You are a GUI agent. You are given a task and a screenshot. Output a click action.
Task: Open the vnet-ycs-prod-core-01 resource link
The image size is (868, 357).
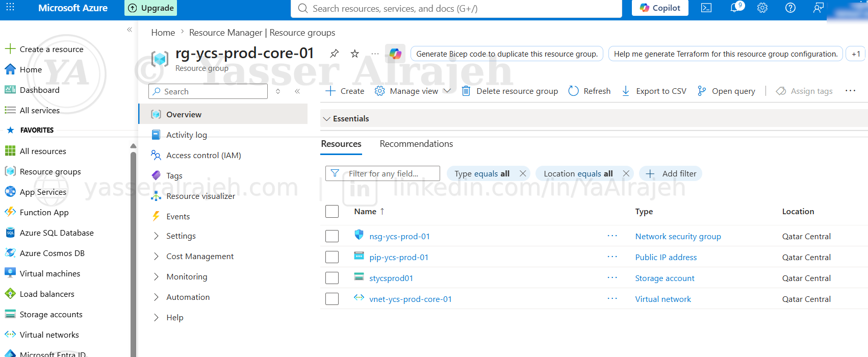[x=411, y=299]
